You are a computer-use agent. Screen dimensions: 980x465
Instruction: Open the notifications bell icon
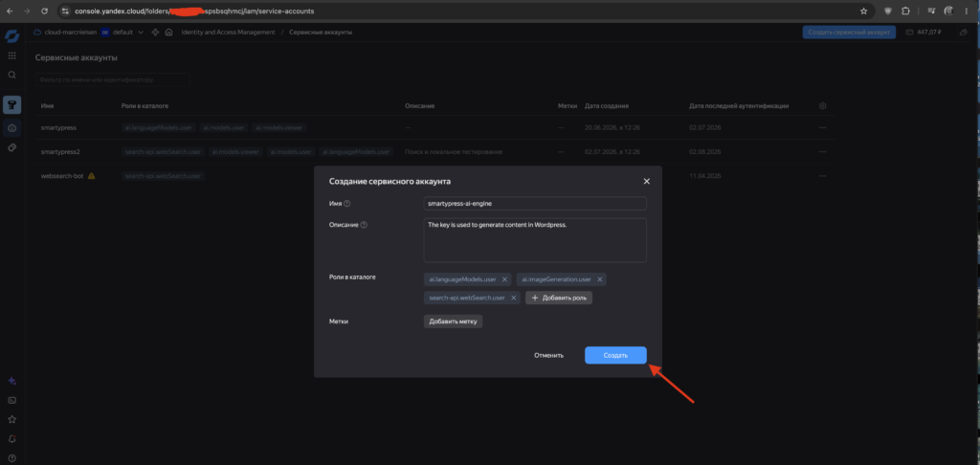click(x=11, y=439)
